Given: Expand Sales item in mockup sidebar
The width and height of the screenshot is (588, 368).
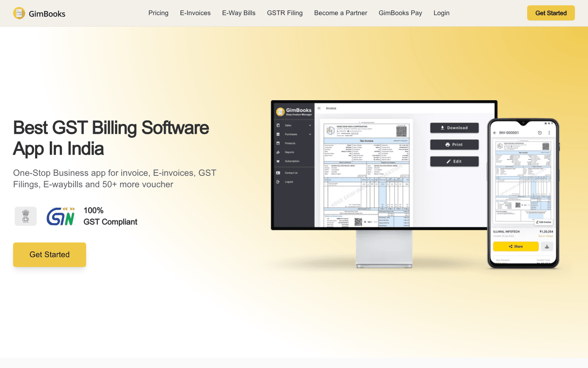Looking at the screenshot, I should tap(294, 126).
